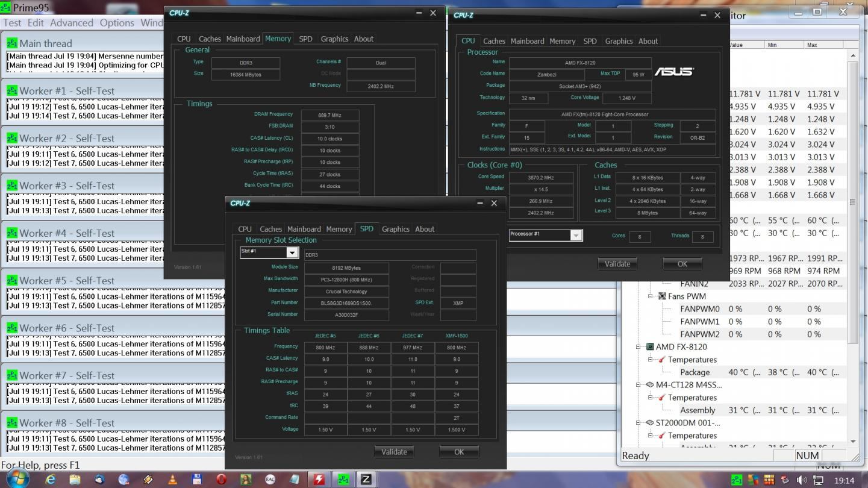
Task: Click the Manufacturer field Crucial Technology
Action: (x=346, y=292)
